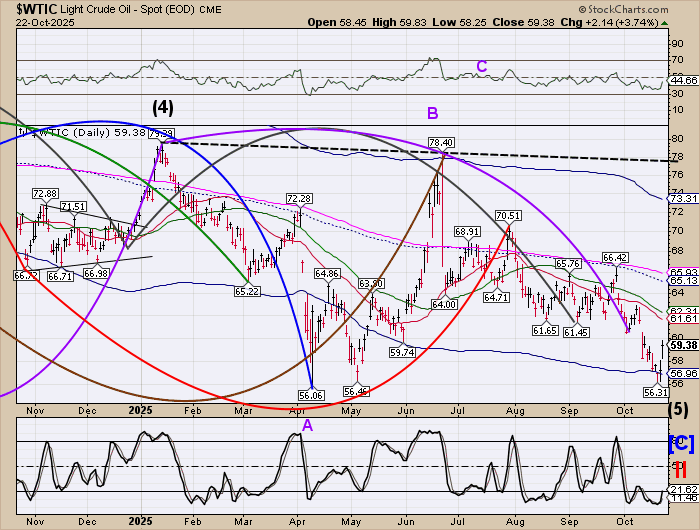Select the 70.51 price high annotation
Screen dimensions: 700x530
click(x=508, y=215)
